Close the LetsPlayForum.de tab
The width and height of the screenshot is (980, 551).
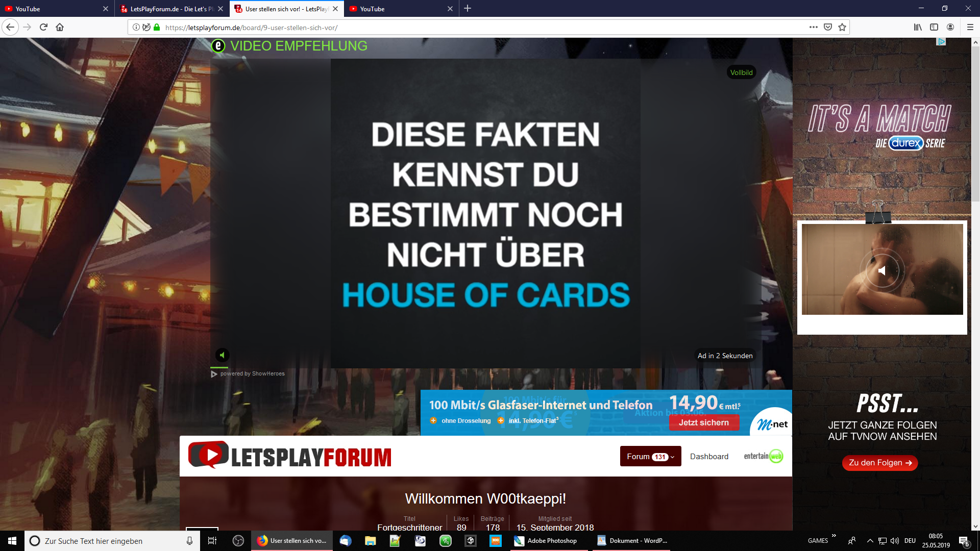click(x=220, y=9)
